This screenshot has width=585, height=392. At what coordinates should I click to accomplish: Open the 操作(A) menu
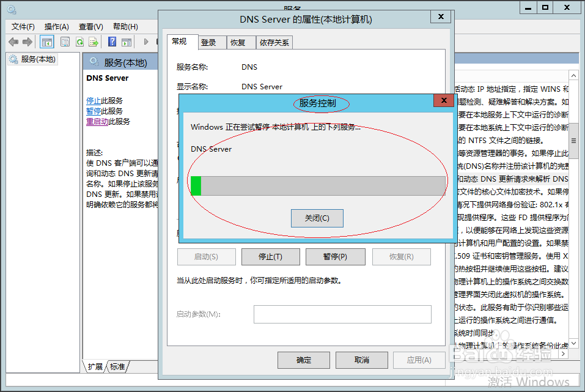(x=56, y=26)
